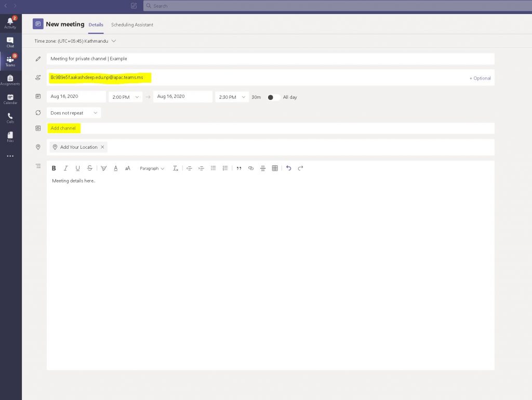The height and width of the screenshot is (400, 532).
Task: Open the 2:00 PM start time dropdown
Action: click(125, 97)
